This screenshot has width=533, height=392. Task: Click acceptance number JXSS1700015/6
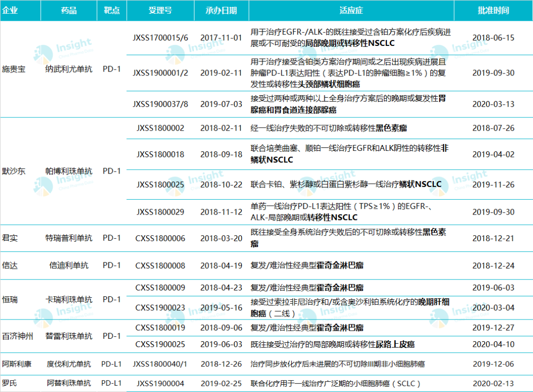160,37
